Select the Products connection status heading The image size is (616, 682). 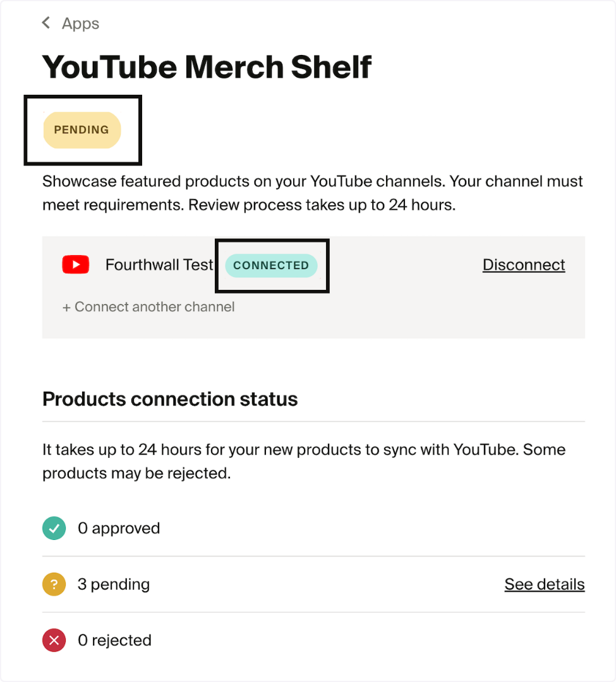click(x=169, y=399)
